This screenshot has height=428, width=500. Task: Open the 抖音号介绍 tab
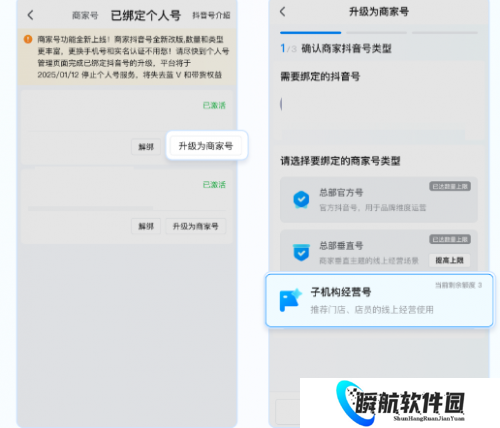[x=211, y=15]
